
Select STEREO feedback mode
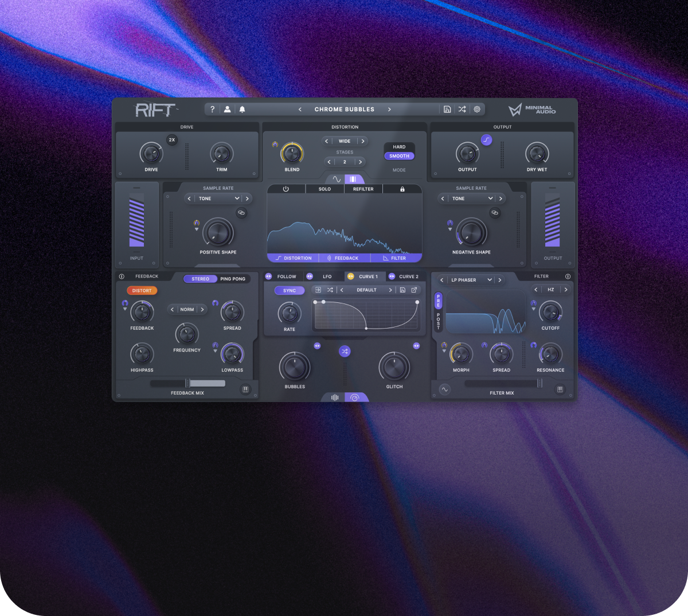(x=200, y=279)
